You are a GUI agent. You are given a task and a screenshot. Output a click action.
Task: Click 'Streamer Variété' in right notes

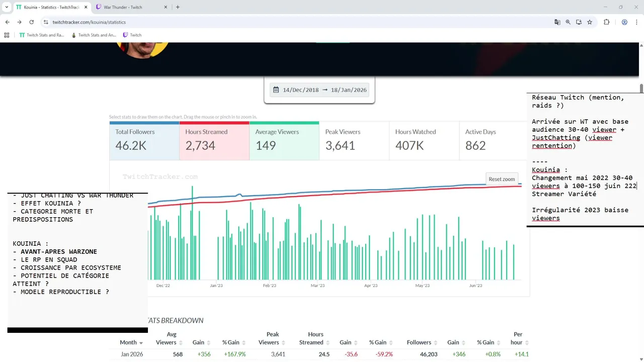[x=564, y=194]
